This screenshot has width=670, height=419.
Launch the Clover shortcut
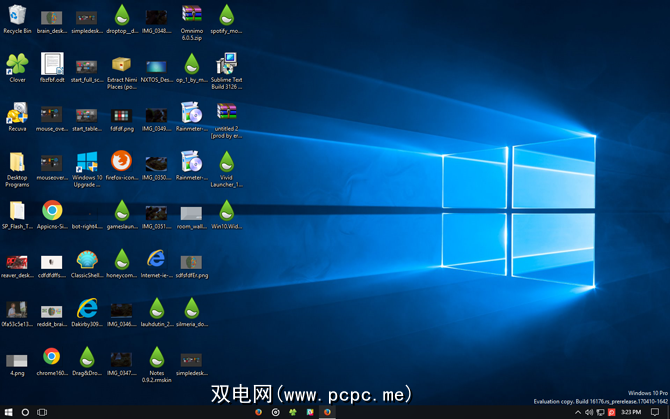tap(17, 65)
